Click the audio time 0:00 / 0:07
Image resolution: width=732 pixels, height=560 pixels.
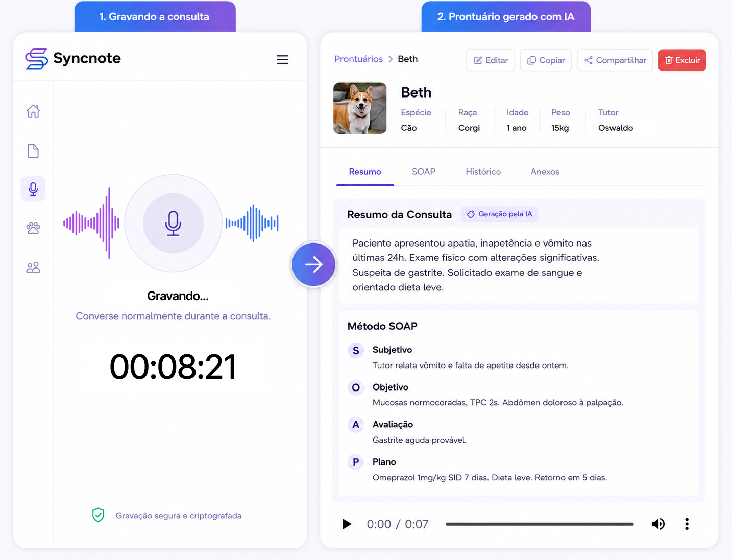click(x=398, y=524)
